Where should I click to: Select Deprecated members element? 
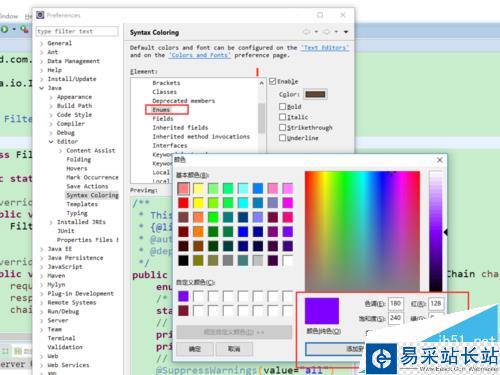pos(183,101)
